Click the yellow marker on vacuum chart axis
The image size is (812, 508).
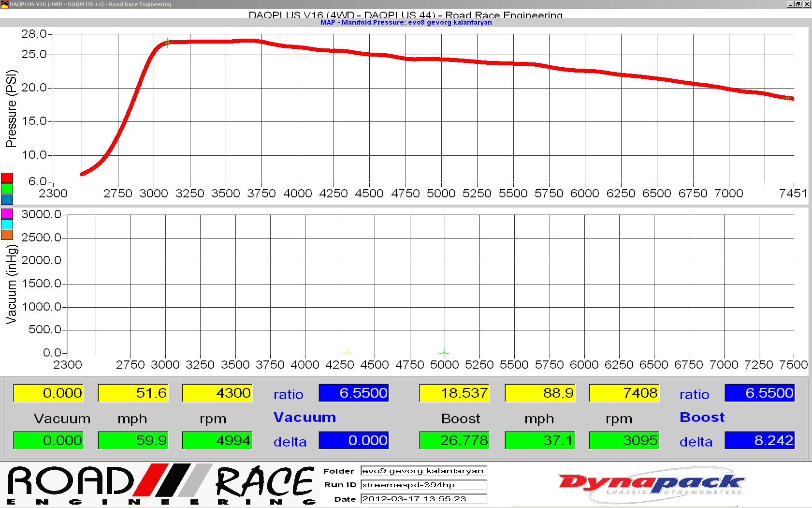click(347, 352)
